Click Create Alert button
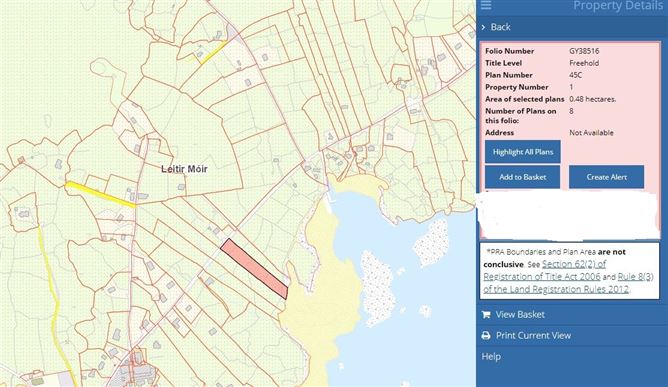 pyautogui.click(x=607, y=177)
